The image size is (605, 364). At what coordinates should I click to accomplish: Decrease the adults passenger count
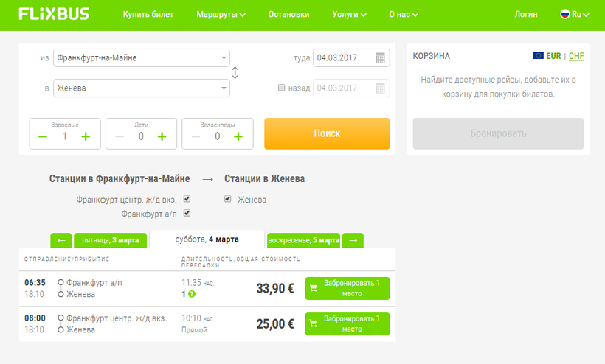43,136
